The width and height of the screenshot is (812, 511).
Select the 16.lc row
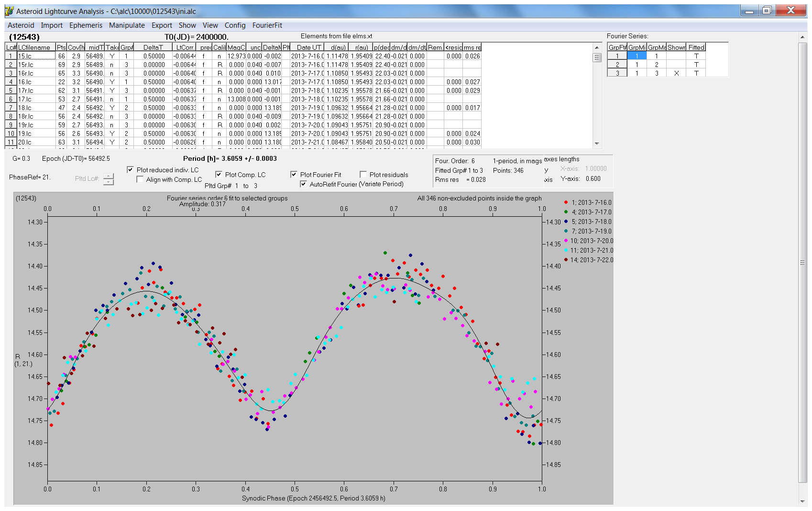click(243, 82)
